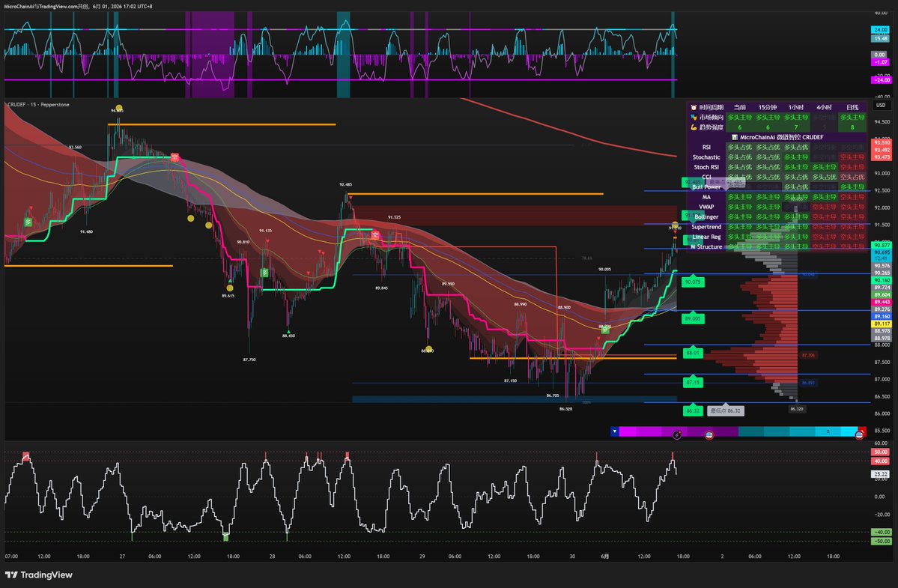Click the alarm clock icon in dashboard header
The height and width of the screenshot is (588, 898).
(x=694, y=107)
